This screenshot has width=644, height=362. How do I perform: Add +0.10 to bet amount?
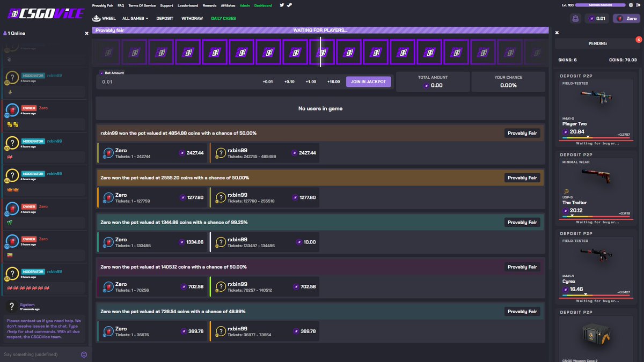tap(289, 82)
